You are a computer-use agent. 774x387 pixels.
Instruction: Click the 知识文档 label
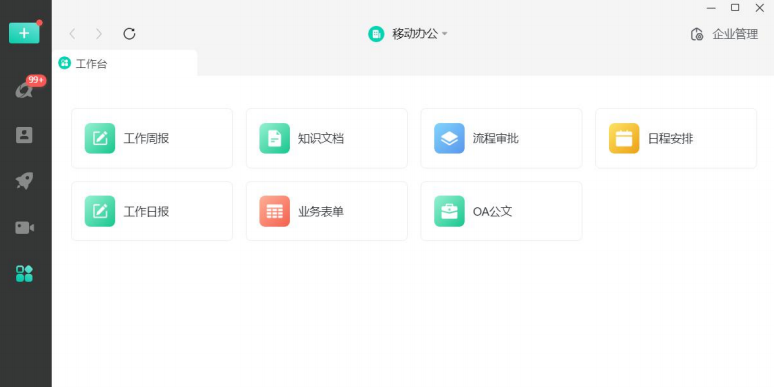321,138
